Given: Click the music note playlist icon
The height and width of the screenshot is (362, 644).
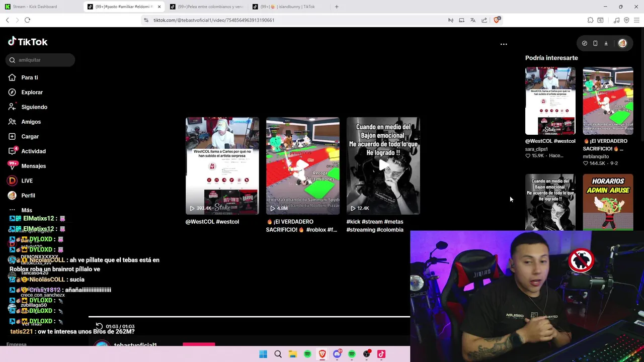Looking at the screenshot, I should pyautogui.click(x=616, y=20).
